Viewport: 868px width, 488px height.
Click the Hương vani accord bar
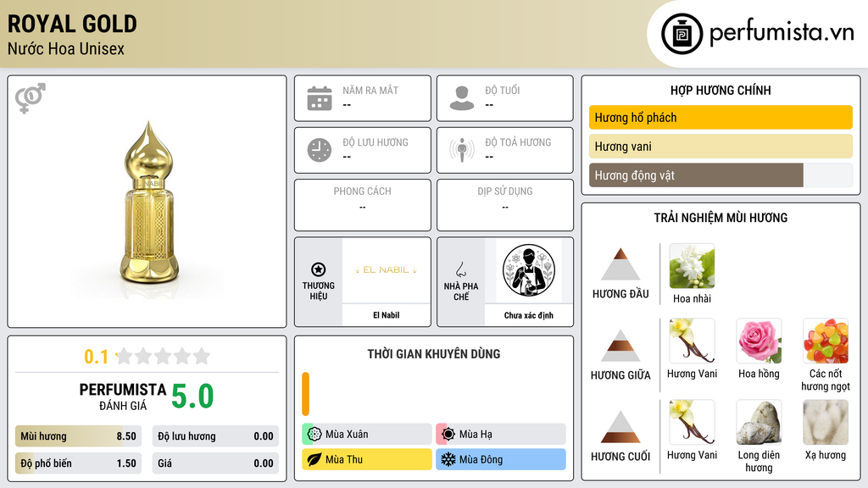(721, 147)
